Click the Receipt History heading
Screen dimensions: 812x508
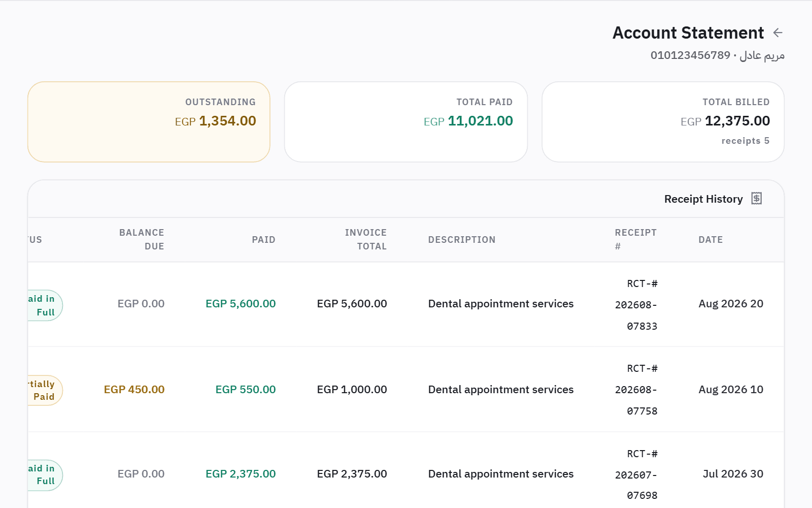[703, 199]
